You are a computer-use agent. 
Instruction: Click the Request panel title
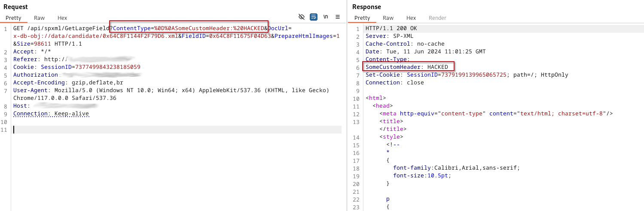click(x=15, y=7)
